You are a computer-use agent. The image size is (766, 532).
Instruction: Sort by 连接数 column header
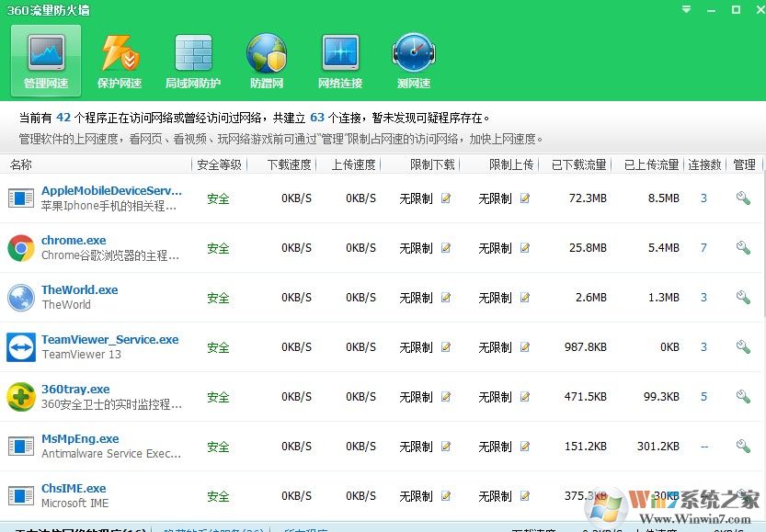pos(703,165)
